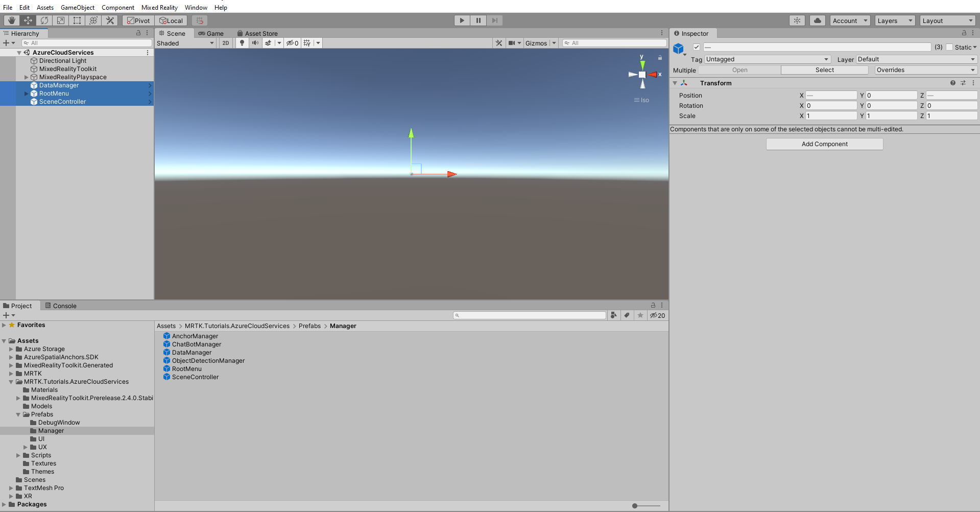Select the Hand tool

coord(11,20)
